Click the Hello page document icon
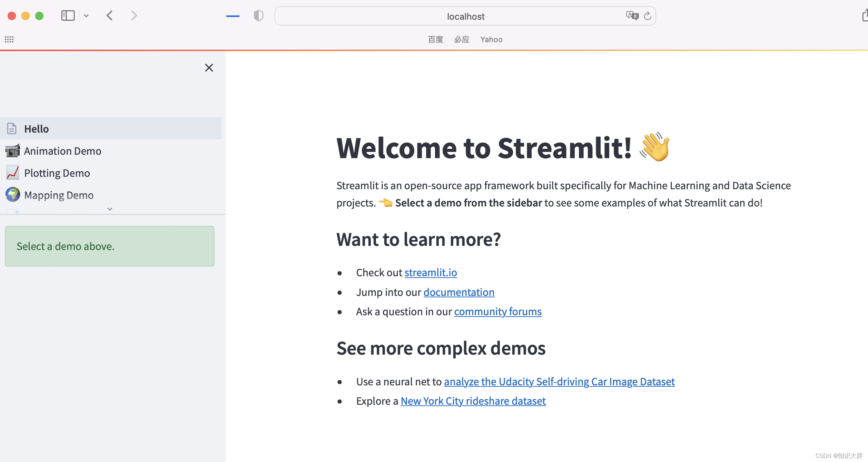Viewport: 868px width, 462px height. click(x=12, y=129)
